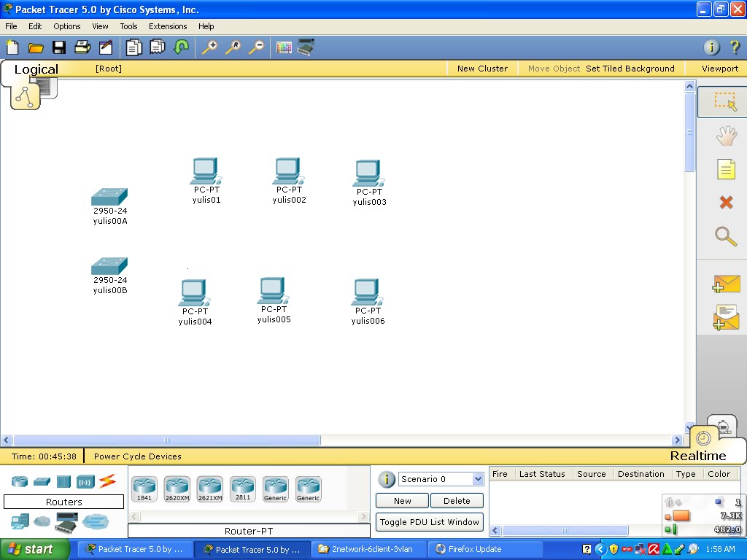Open the drawing palette icon
The image size is (747, 560).
click(x=284, y=47)
